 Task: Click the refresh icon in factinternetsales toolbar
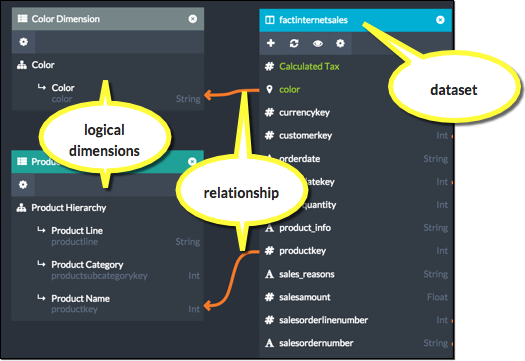coord(294,43)
